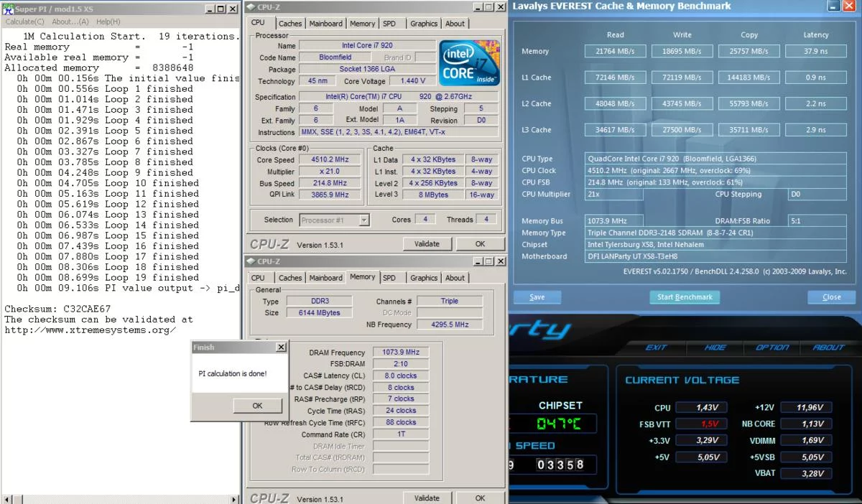The height and width of the screenshot is (504, 862).
Task: Click ABOUT in LANParty utility
Action: coord(828,347)
